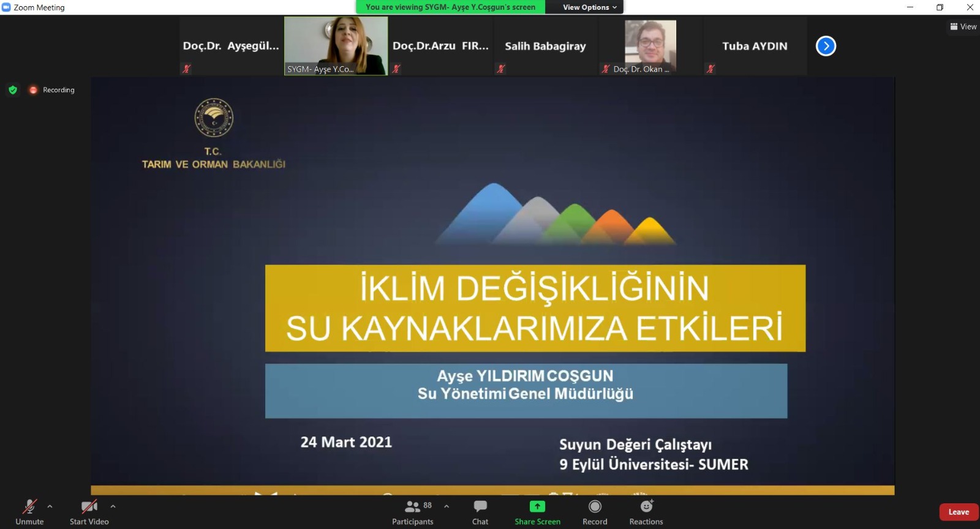This screenshot has height=529, width=980.
Task: Minimize the Zoom Meeting window
Action: [x=910, y=7]
